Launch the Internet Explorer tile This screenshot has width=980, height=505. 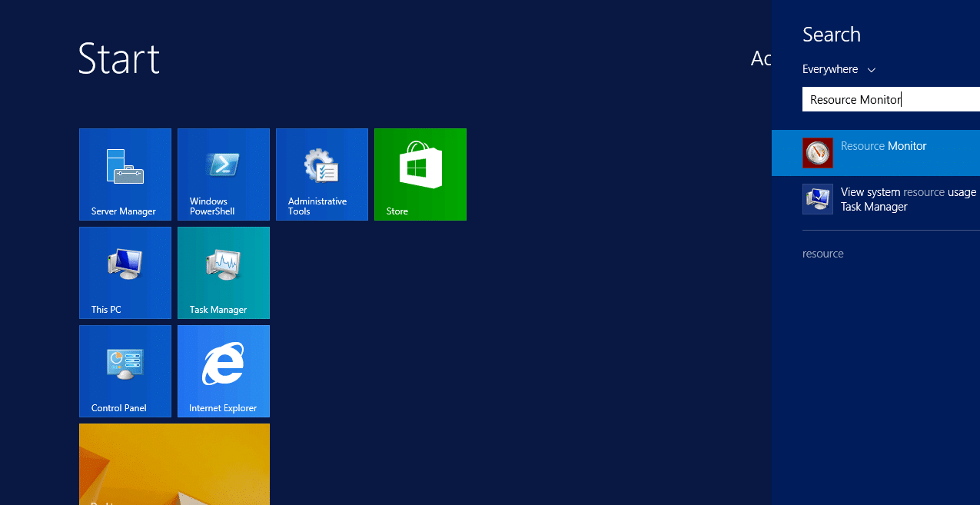click(x=224, y=371)
